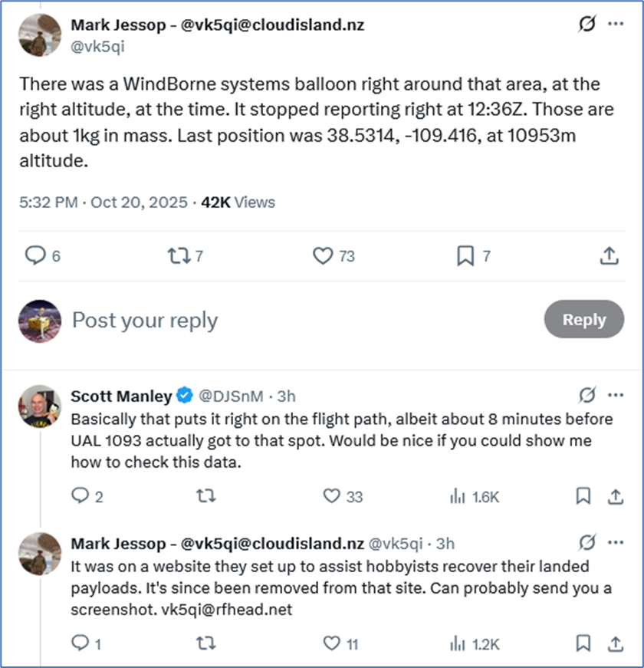Reply to Scott Manley's comment
This screenshot has width=644, height=668.
click(x=80, y=497)
